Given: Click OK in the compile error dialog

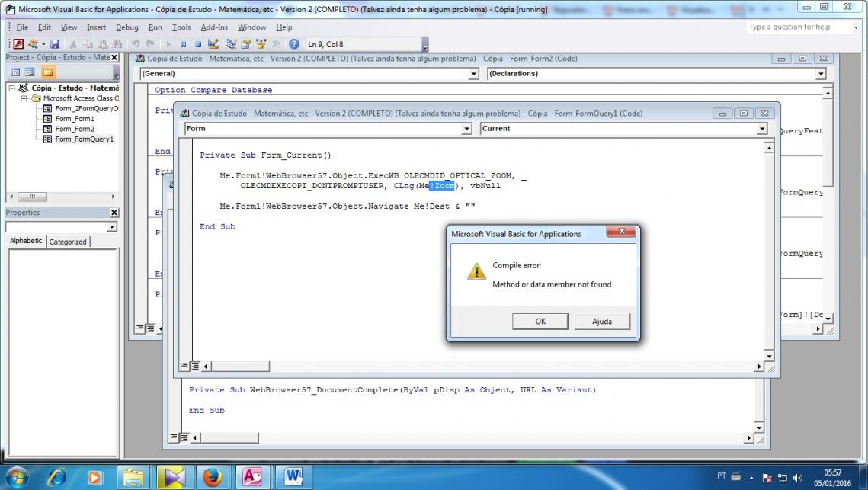Looking at the screenshot, I should tap(540, 321).
